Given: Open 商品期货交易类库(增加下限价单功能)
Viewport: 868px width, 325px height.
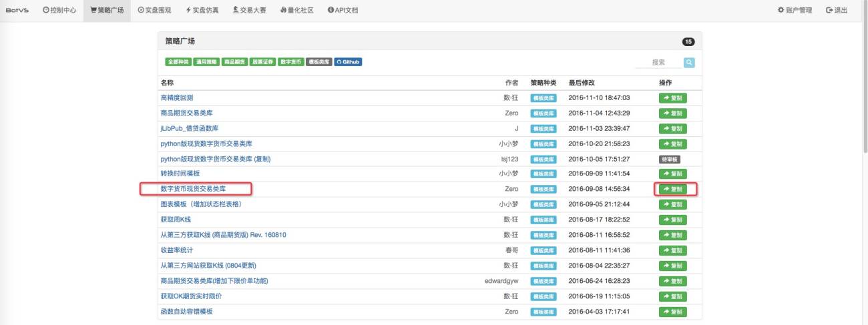Looking at the screenshot, I should coord(214,281).
